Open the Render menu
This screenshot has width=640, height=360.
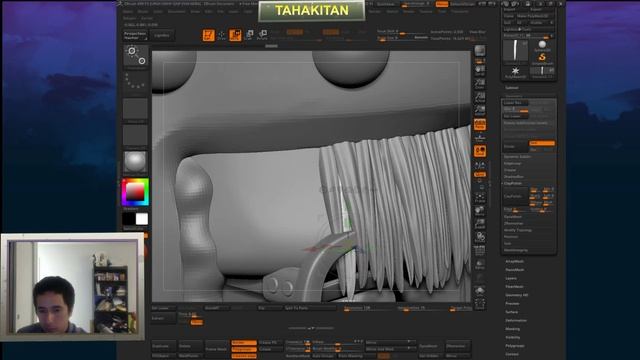click(x=375, y=11)
